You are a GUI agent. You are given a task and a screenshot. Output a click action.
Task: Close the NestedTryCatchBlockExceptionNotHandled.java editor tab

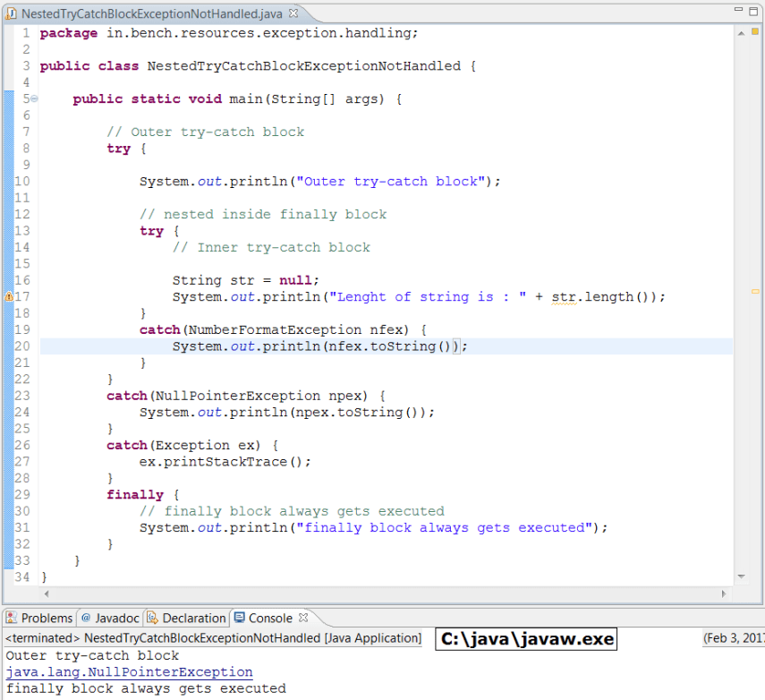click(293, 13)
